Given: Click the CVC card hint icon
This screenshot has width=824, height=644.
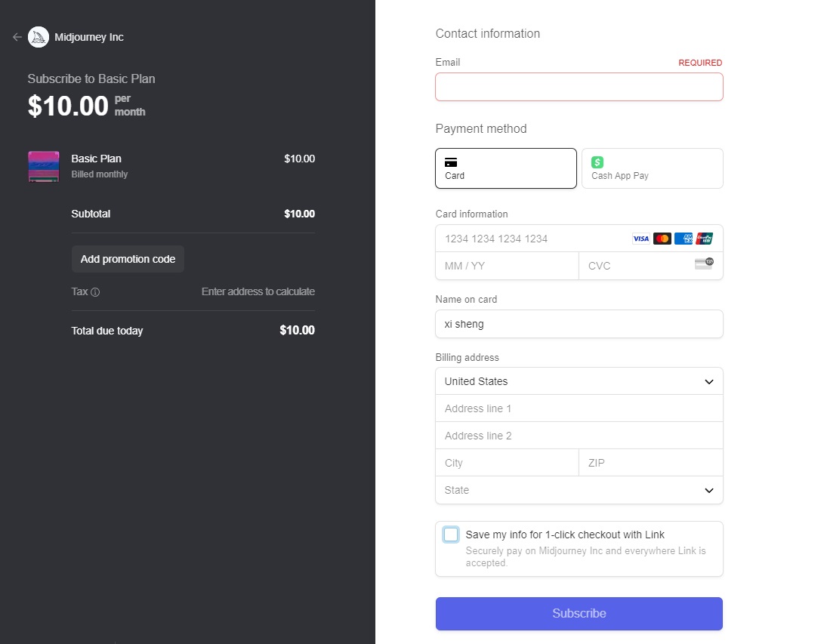Looking at the screenshot, I should 703,263.
